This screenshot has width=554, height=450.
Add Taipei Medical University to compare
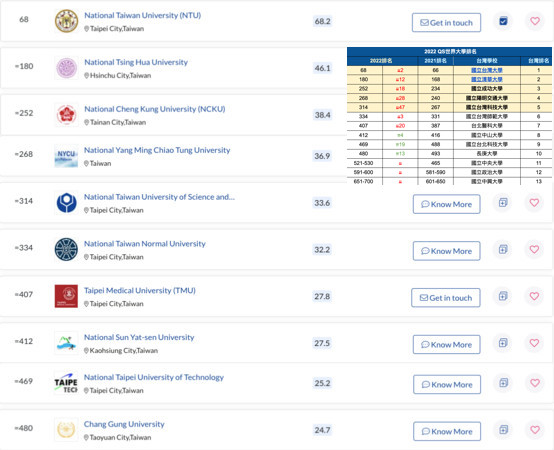[503, 296]
